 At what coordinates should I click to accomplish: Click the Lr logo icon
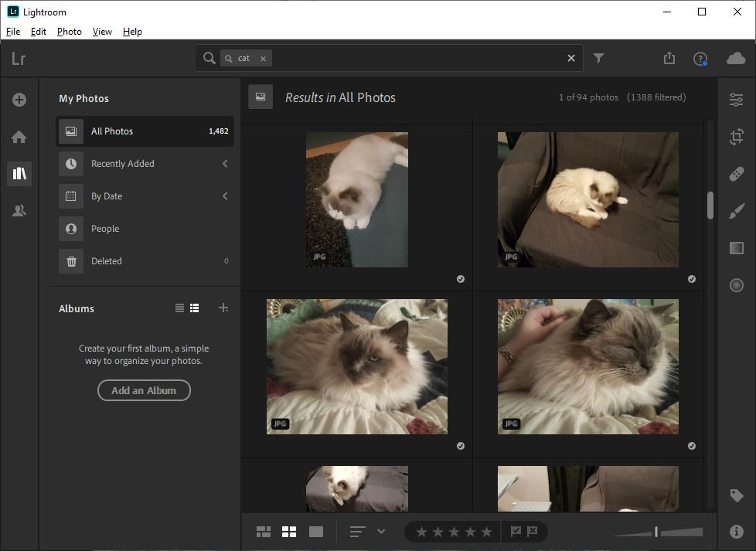(x=19, y=58)
